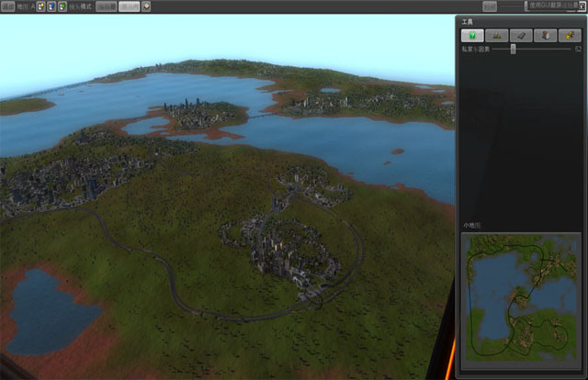This screenshot has width=588, height=380.
Task: Choose the first camera mode button
Action: coord(107,6)
